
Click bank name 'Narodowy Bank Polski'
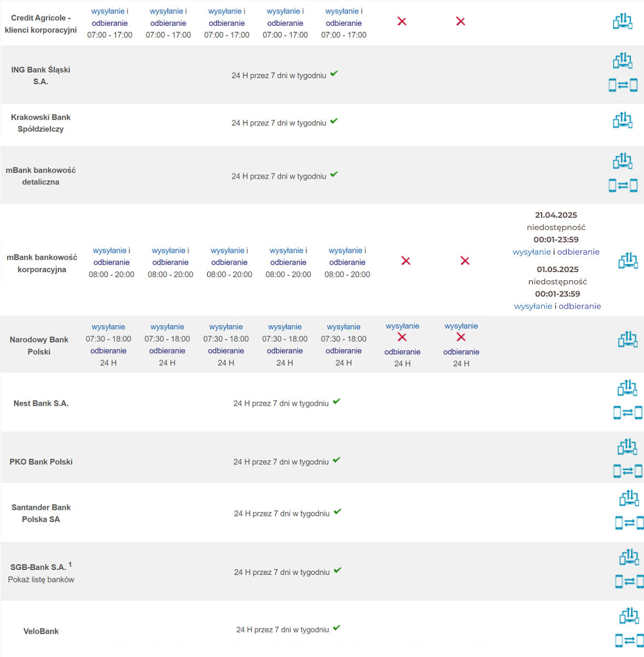(39, 345)
